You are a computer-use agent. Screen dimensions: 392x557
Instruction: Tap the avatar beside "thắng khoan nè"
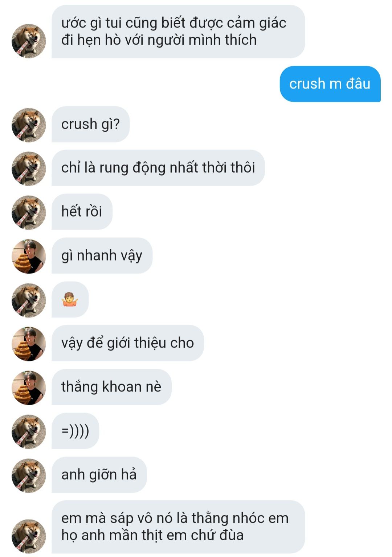(29, 388)
